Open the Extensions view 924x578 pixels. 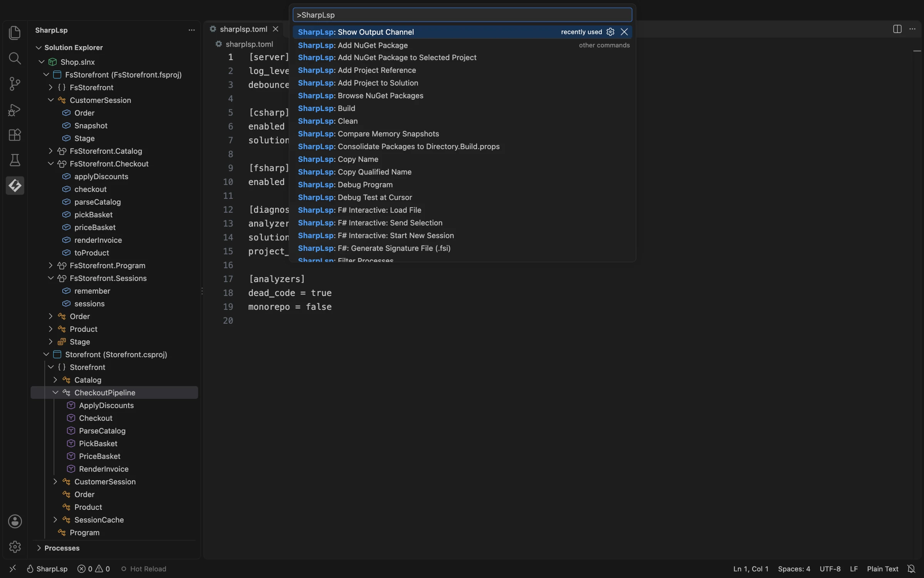pos(15,135)
